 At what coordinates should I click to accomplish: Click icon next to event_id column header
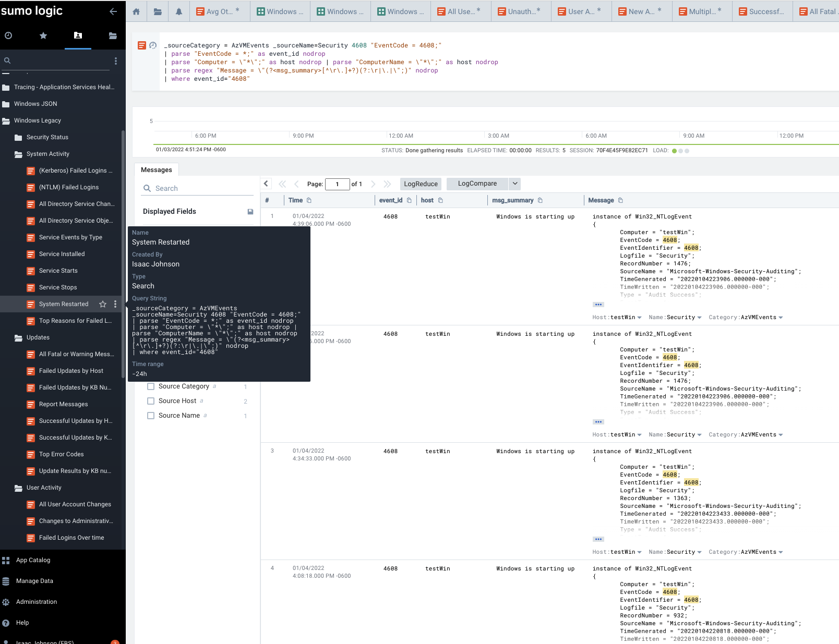click(409, 200)
